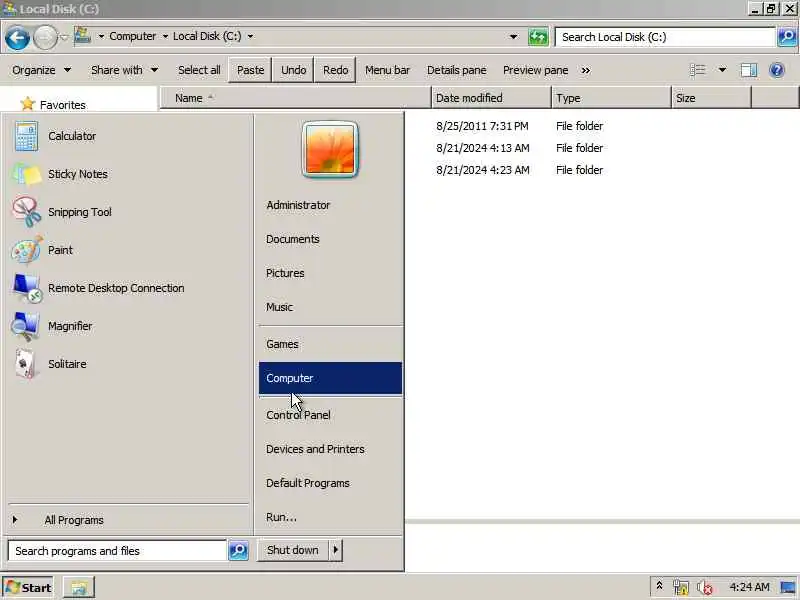Open Default Programs

click(x=330, y=483)
